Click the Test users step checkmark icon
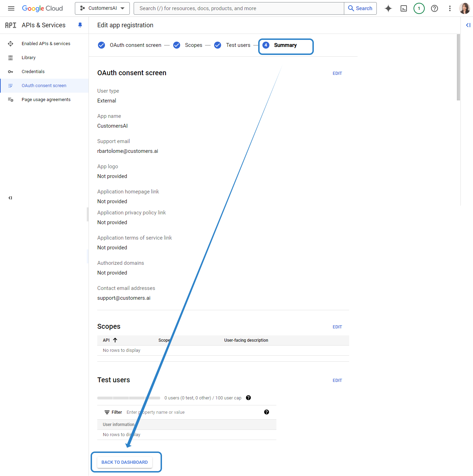The height and width of the screenshot is (476, 473). click(x=218, y=45)
